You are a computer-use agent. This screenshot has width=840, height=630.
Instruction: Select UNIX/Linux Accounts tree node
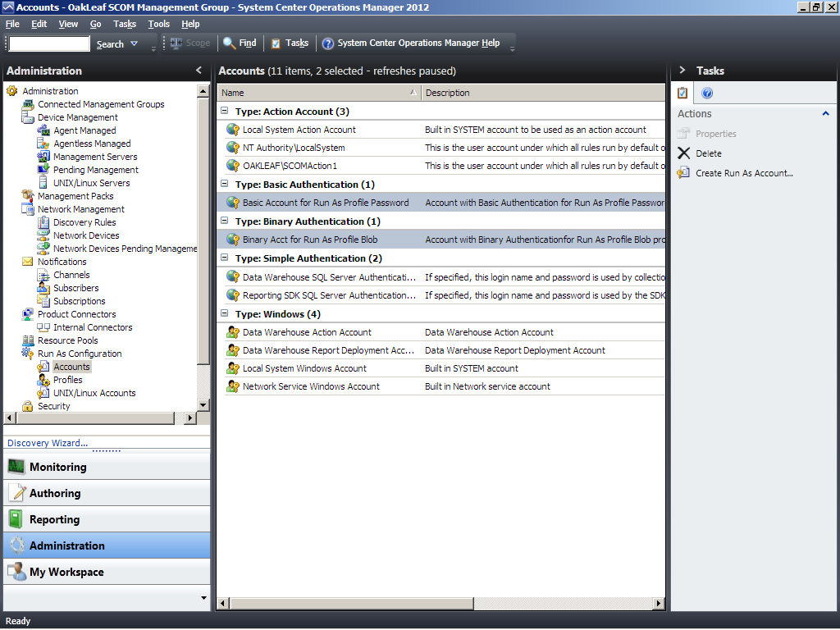94,393
